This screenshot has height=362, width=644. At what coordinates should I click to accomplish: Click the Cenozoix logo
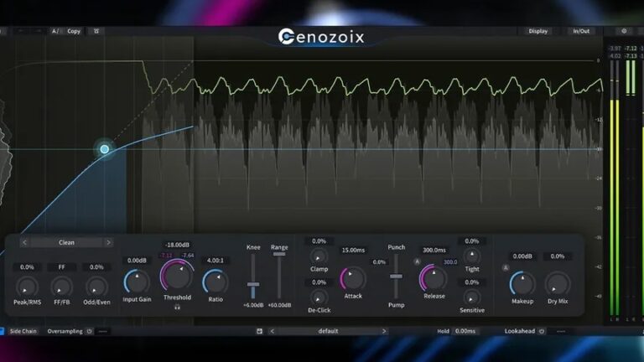[321, 37]
